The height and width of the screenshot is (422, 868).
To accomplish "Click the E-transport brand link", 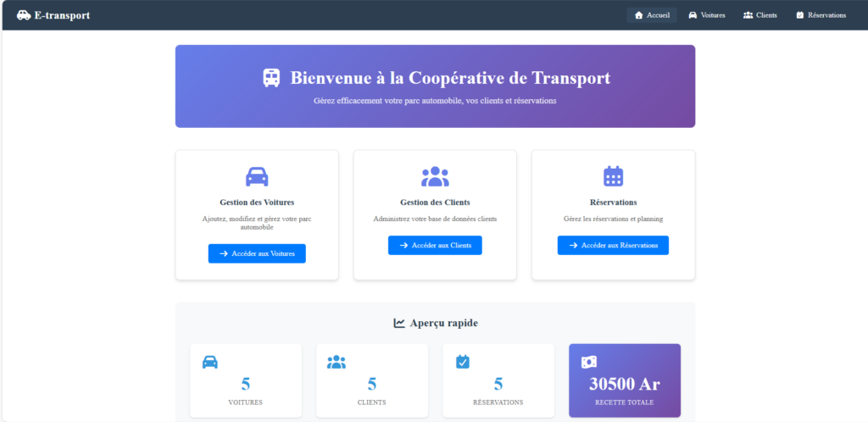I will tap(53, 15).
